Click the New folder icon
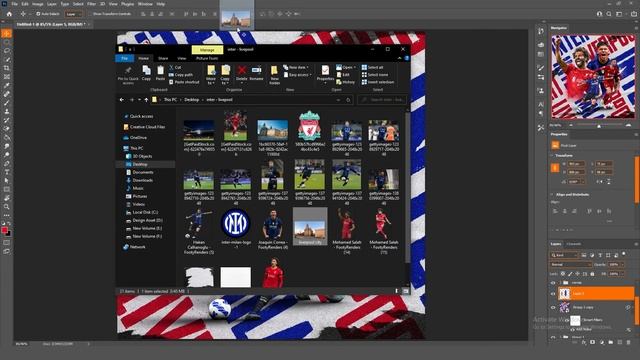The height and width of the screenshot is (360, 640). [x=274, y=70]
